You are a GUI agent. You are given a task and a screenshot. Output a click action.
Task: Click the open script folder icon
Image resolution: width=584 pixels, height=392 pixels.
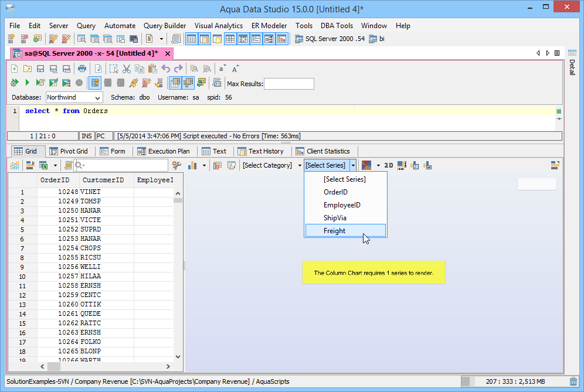point(27,69)
